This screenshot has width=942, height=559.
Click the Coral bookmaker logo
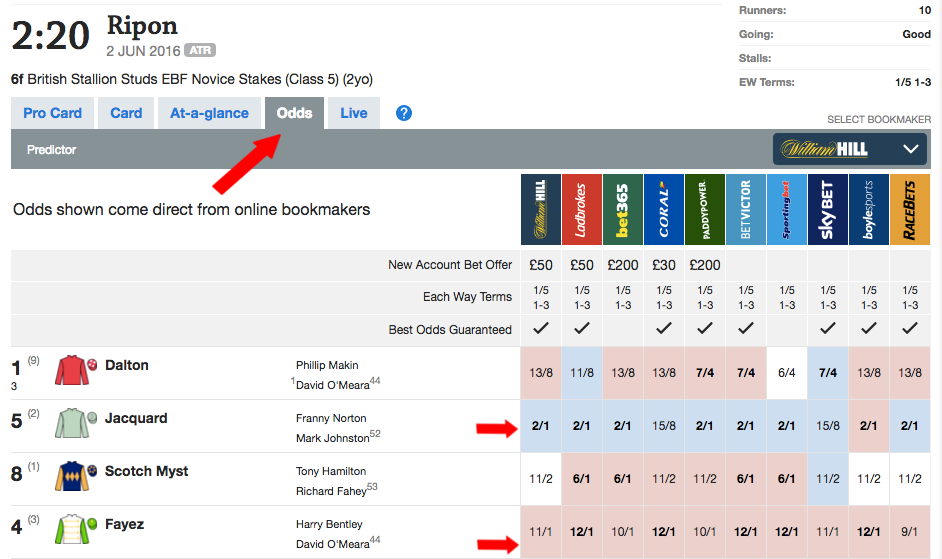coord(664,209)
